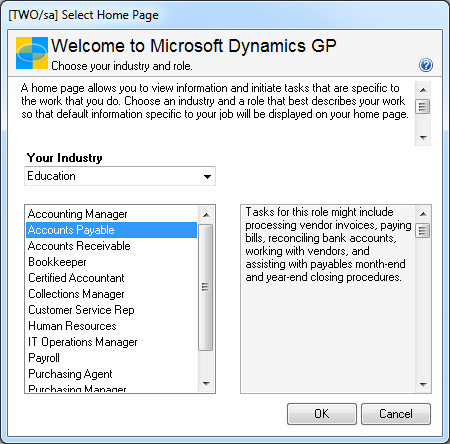Cancel the Select Home Page dialog
Image resolution: width=450 pixels, height=444 pixels.
pyautogui.click(x=396, y=414)
